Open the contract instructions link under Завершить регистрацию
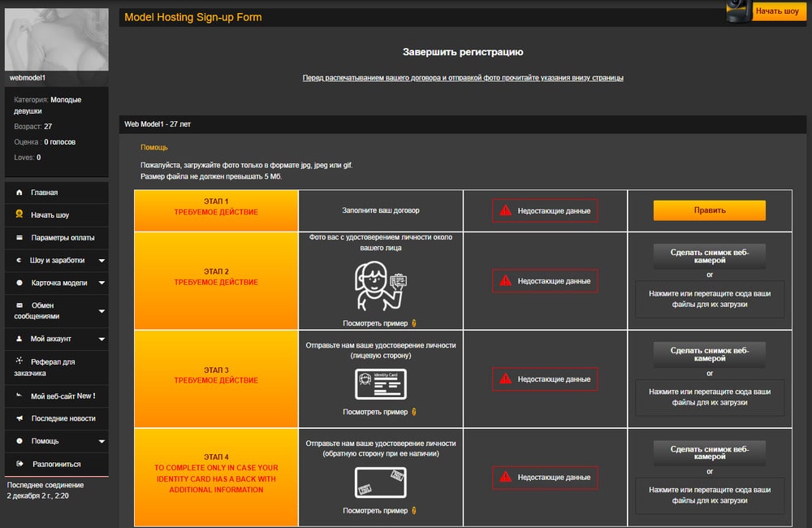812x528 pixels. point(463,78)
